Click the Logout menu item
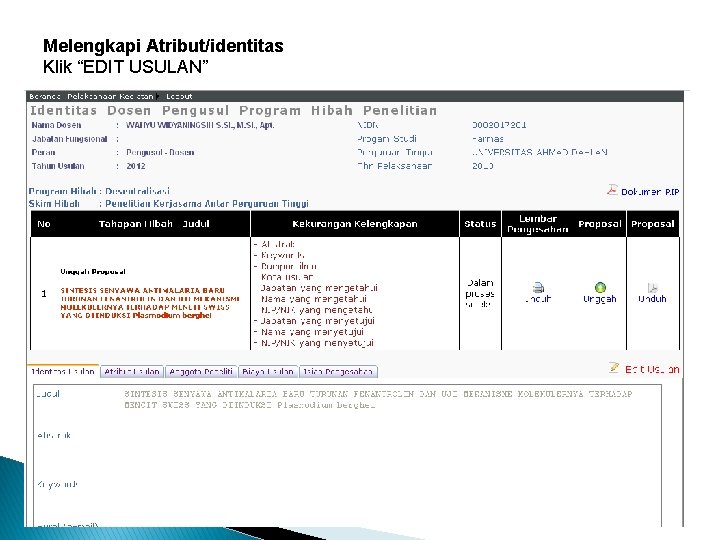 click(179, 96)
